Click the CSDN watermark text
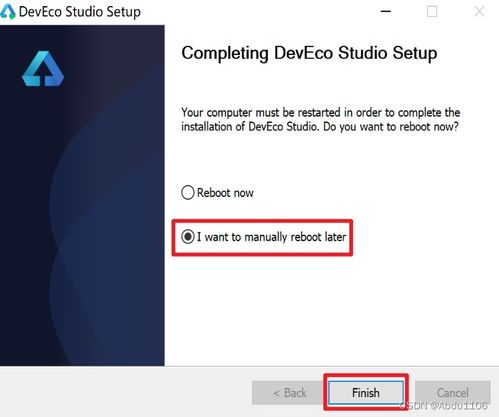The width and height of the screenshot is (499, 417). click(x=443, y=405)
